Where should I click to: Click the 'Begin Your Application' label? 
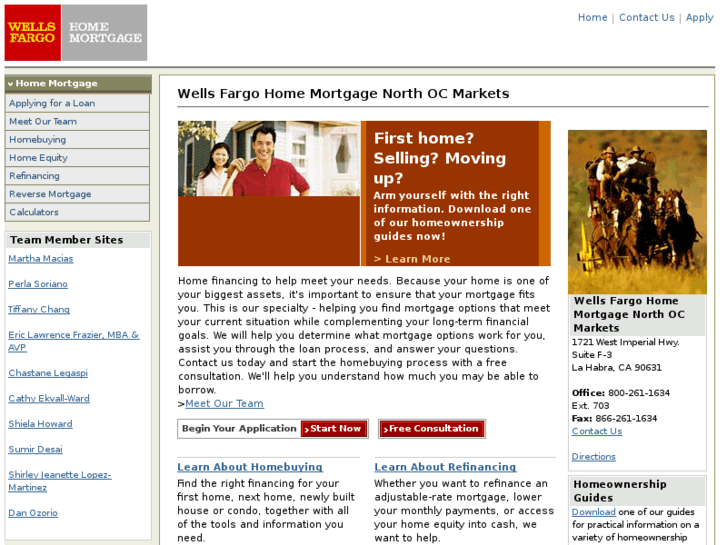coord(239,429)
